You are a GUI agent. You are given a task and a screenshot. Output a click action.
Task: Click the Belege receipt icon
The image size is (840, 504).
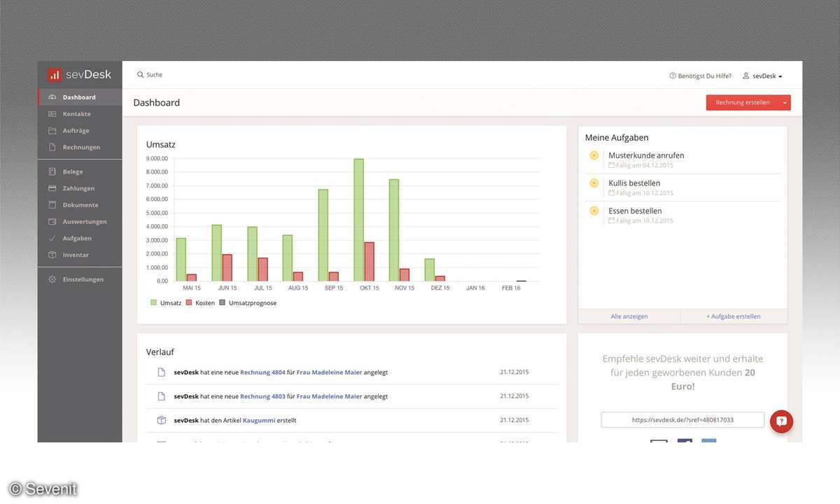pyautogui.click(x=52, y=171)
